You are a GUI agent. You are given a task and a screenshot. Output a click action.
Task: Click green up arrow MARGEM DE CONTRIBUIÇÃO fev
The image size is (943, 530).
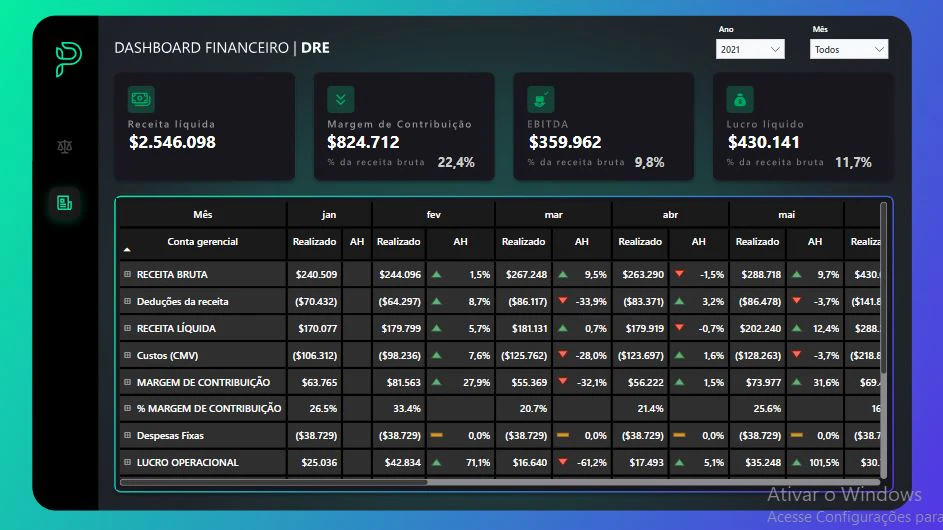pyautogui.click(x=437, y=382)
